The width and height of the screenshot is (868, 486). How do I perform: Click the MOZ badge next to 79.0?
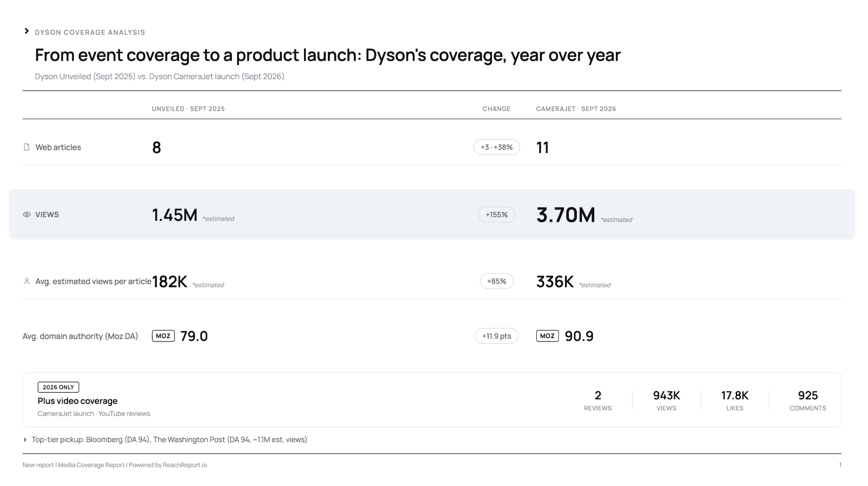click(x=164, y=336)
